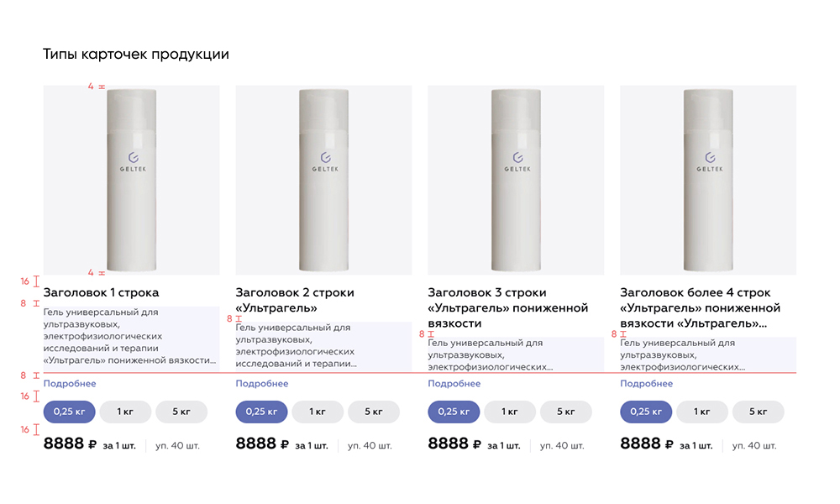Select 5 кг weight in first card
The image size is (840, 504).
[181, 412]
